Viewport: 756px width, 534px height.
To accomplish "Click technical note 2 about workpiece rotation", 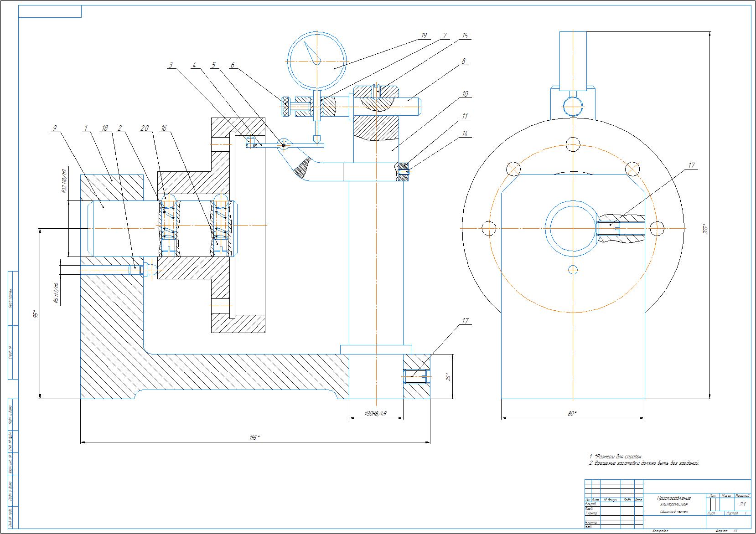I will pyautogui.click(x=644, y=463).
